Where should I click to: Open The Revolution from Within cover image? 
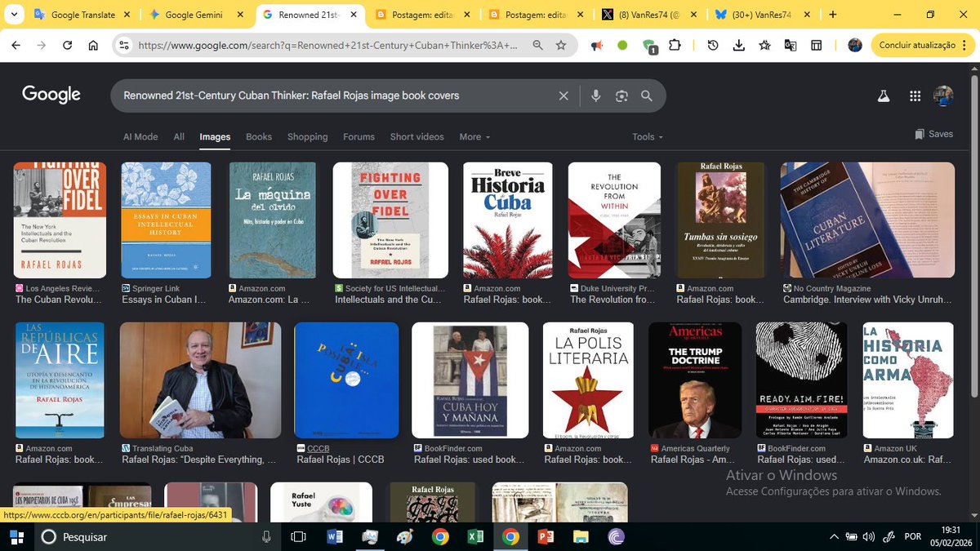[614, 220]
